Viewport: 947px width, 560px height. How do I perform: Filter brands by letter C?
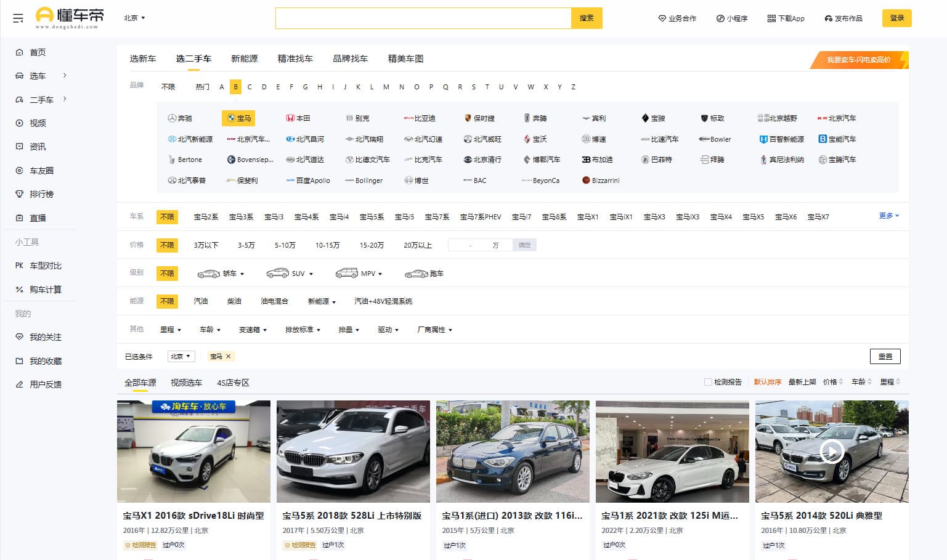250,87
